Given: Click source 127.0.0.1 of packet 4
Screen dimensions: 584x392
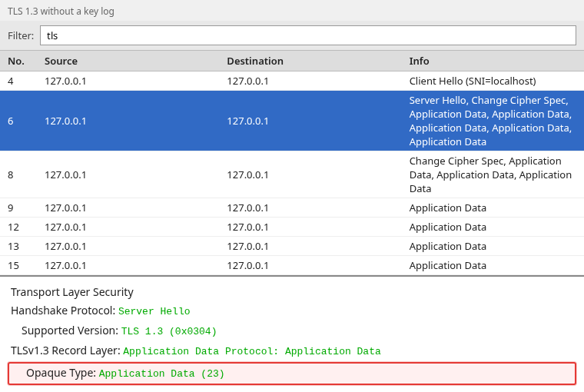Looking at the screenshot, I should tap(65, 81).
